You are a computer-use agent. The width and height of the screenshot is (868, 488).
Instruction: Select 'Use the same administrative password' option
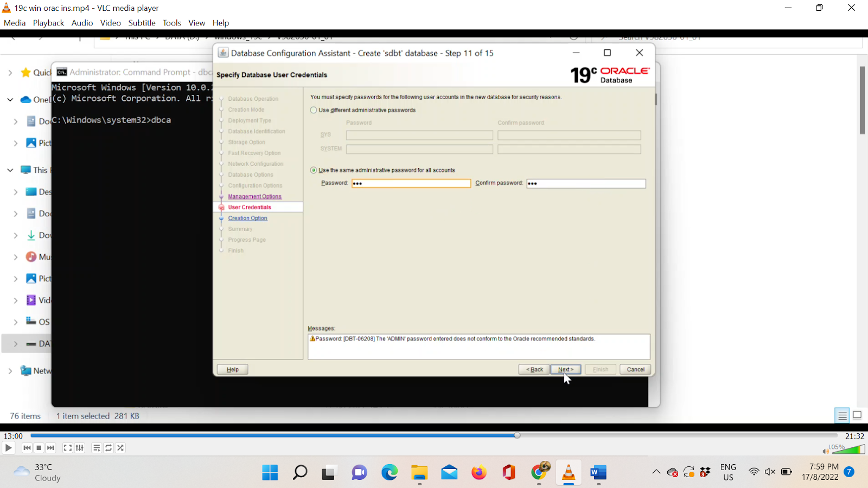tap(314, 170)
